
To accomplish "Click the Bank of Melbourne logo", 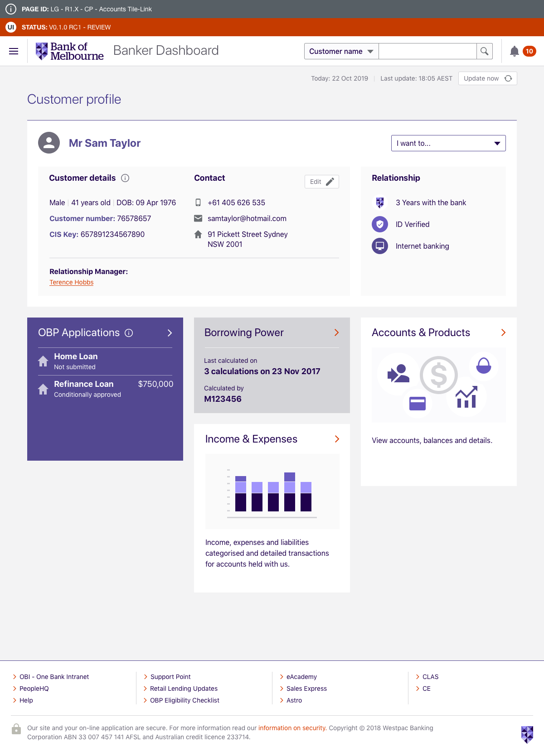I will click(x=70, y=51).
